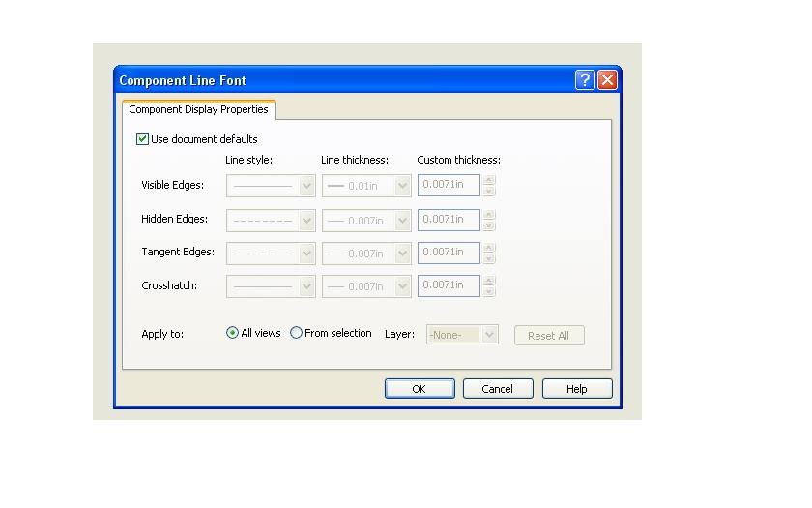
Task: Increase Visible Edges custom thickness with up arrow
Action: pos(489,180)
